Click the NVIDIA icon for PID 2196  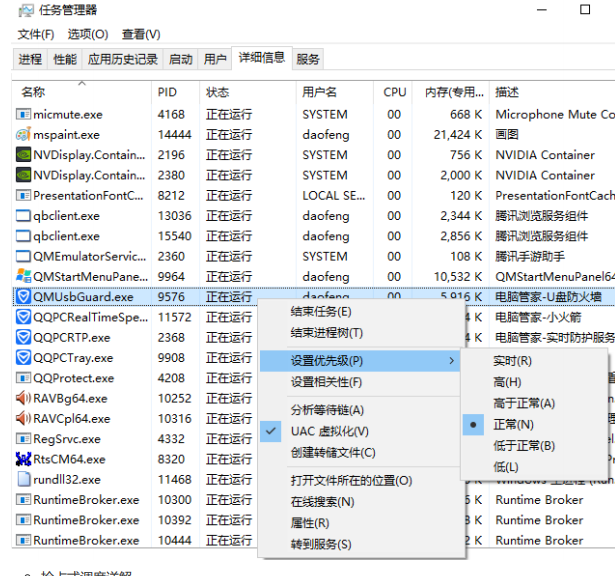[x=23, y=155]
